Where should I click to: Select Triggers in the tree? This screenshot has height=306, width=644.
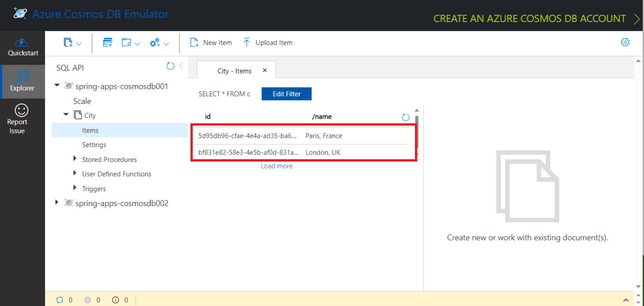(x=94, y=189)
